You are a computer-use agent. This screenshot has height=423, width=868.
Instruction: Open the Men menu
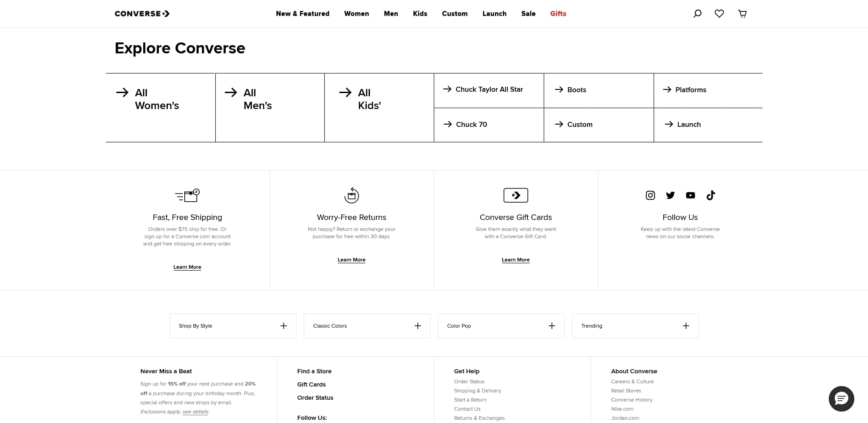coord(391,14)
